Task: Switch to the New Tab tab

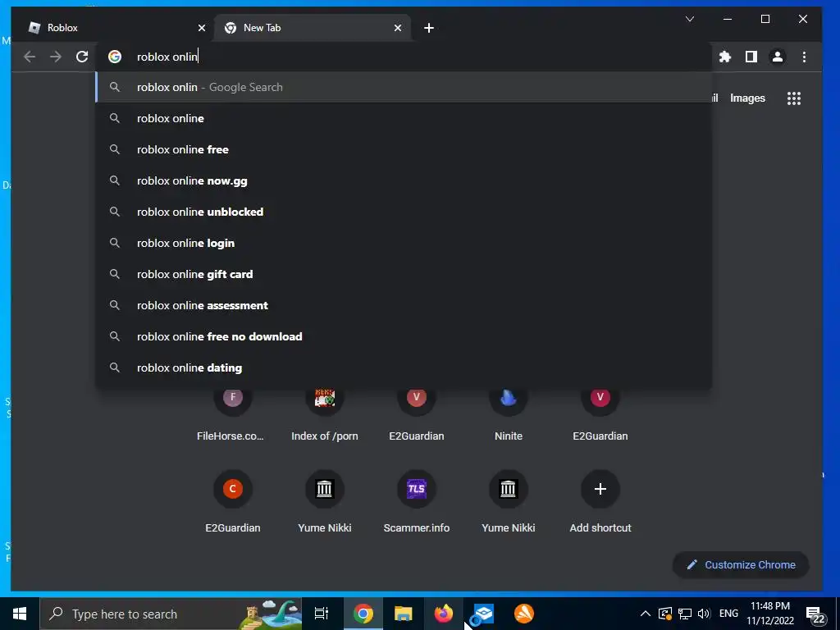Action: (x=313, y=28)
